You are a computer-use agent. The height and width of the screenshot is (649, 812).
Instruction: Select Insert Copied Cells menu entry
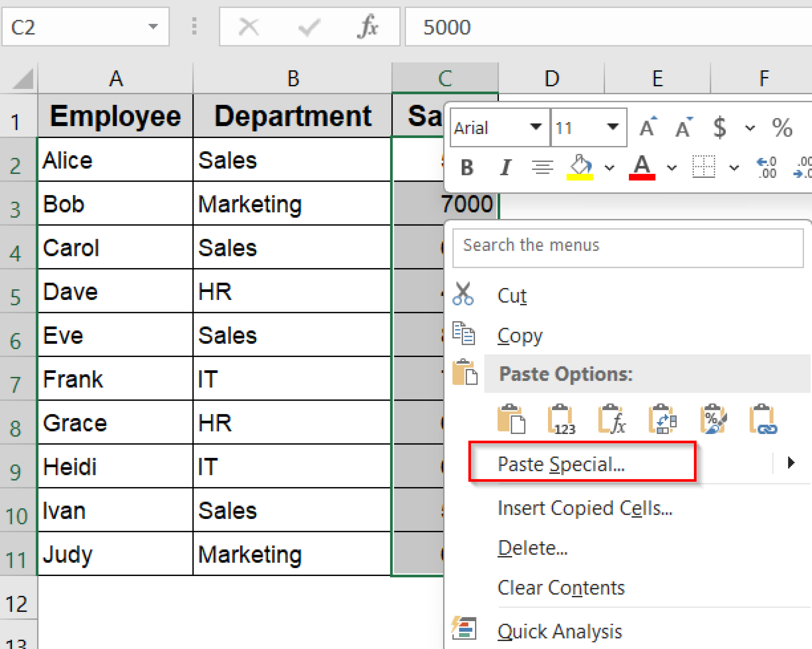pyautogui.click(x=585, y=508)
